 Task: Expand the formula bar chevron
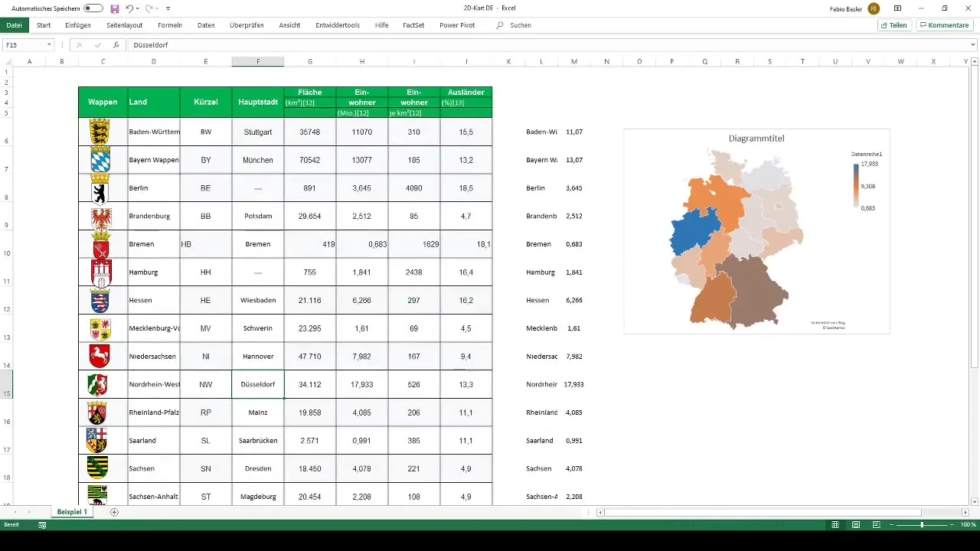[974, 45]
